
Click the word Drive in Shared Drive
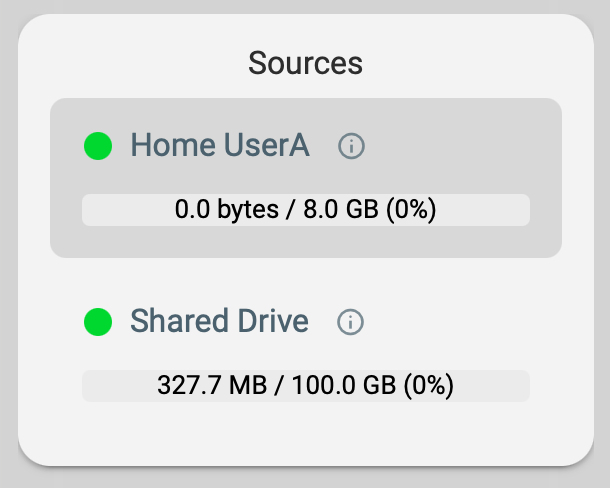(270, 322)
